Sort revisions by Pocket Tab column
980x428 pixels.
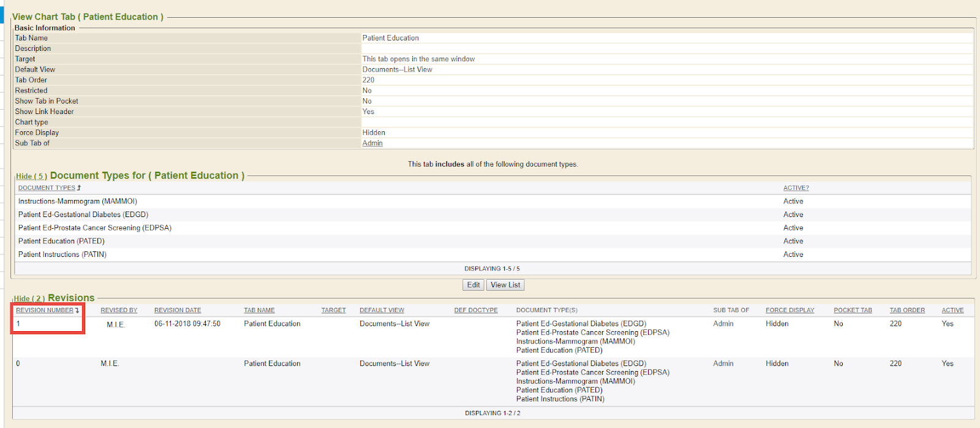pyautogui.click(x=853, y=310)
